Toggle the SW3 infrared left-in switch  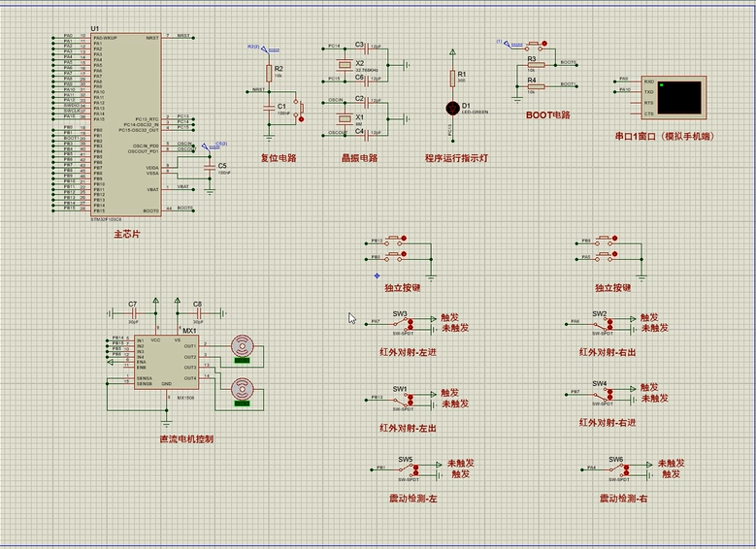tap(400, 323)
